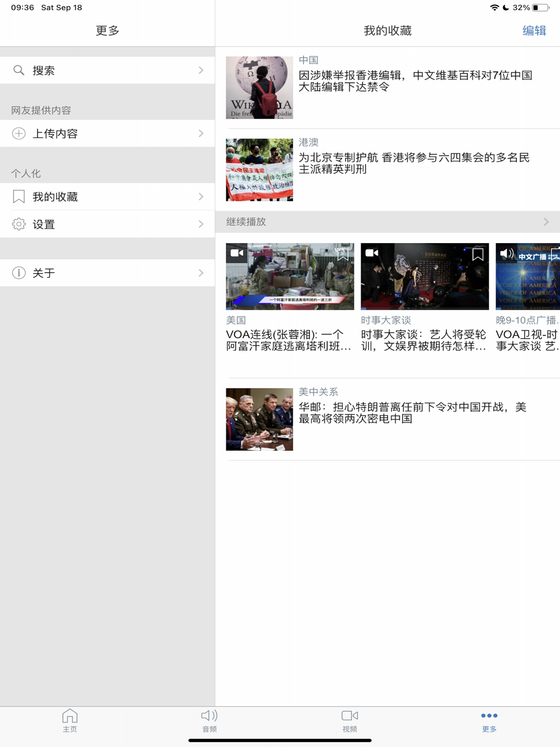Tap speaker badge on VOA卫视 thumbnail
Screen dimensions: 560x747
coord(507,253)
